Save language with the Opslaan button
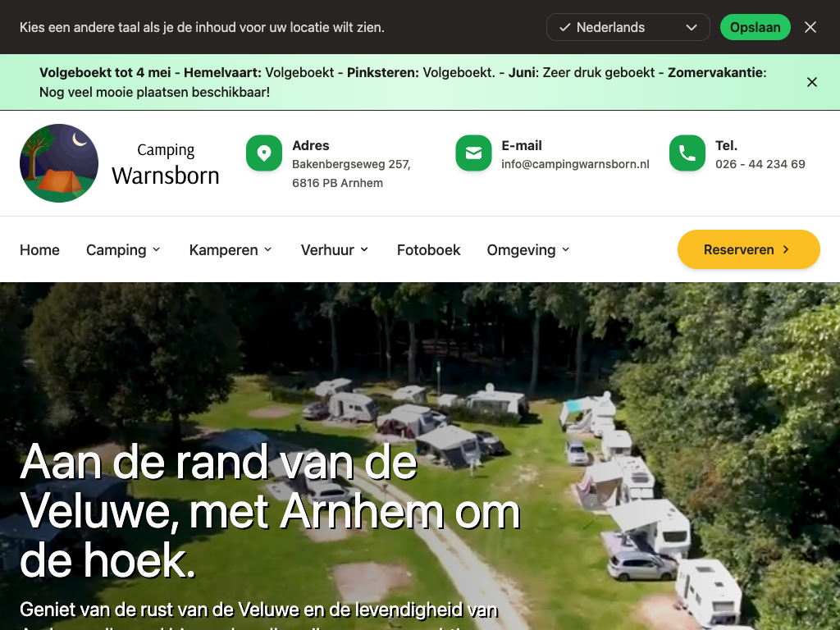This screenshot has height=630, width=840. (755, 27)
